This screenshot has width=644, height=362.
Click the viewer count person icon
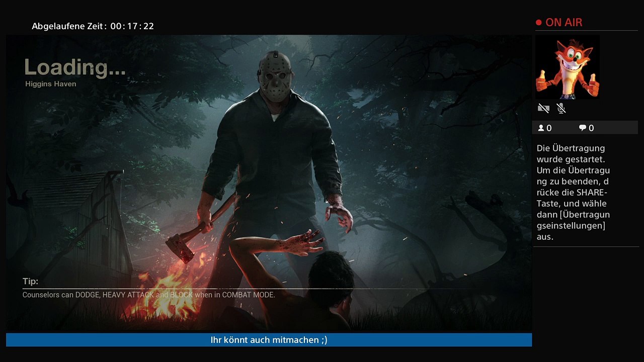point(541,128)
